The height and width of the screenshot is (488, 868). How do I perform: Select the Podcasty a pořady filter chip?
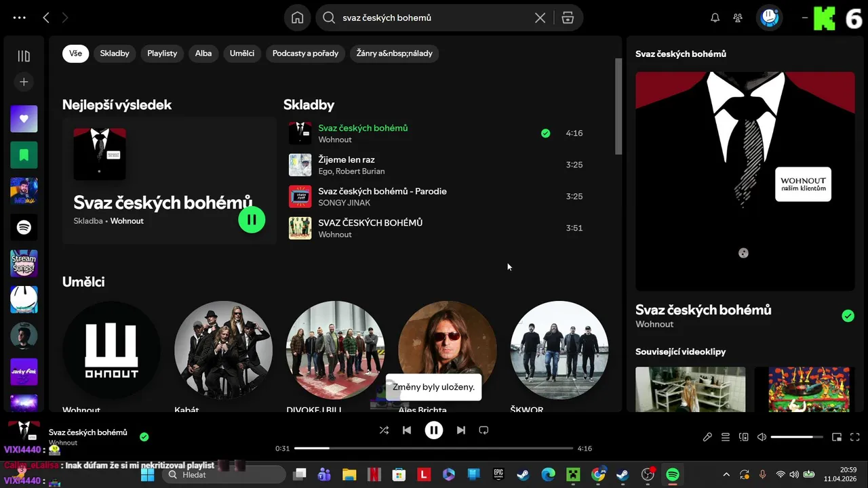tap(305, 54)
